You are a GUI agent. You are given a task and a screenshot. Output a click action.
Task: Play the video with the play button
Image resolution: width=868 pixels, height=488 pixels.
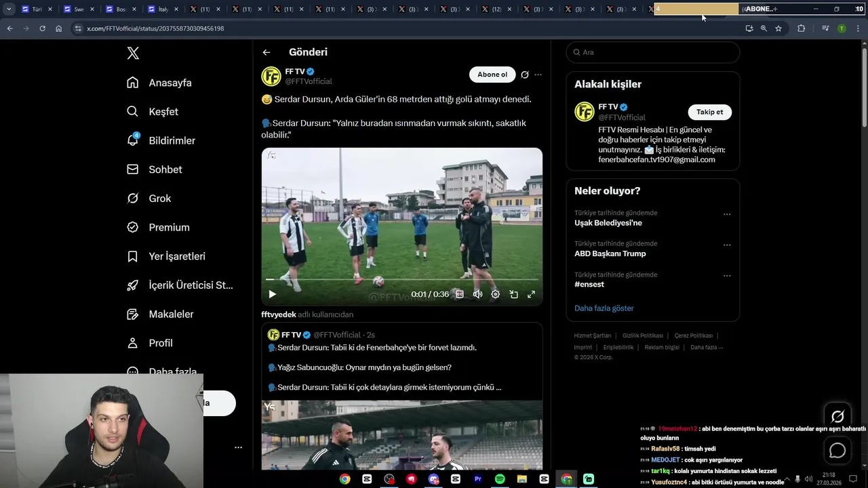click(272, 294)
